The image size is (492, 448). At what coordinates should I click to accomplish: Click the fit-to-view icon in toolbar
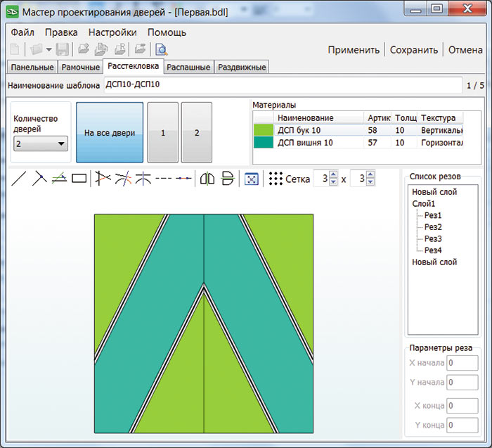[x=251, y=179]
